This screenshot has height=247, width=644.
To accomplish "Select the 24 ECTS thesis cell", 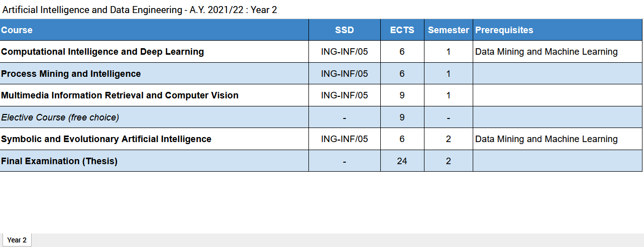I will click(x=402, y=161).
